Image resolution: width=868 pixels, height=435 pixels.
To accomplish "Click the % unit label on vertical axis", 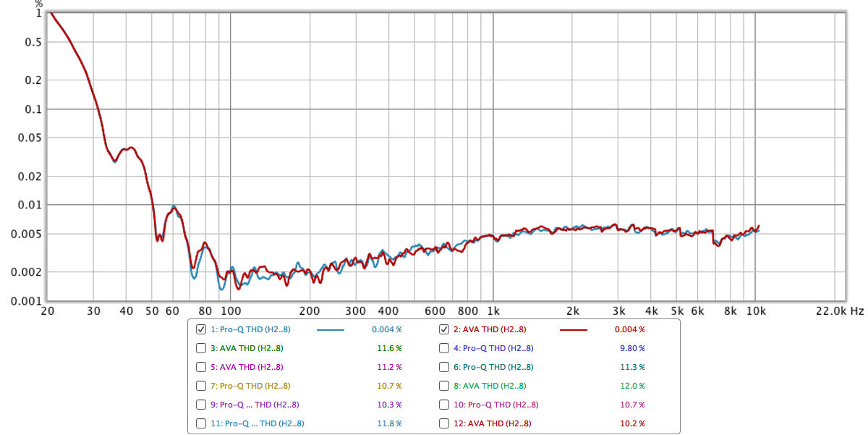I will pos(38,4).
